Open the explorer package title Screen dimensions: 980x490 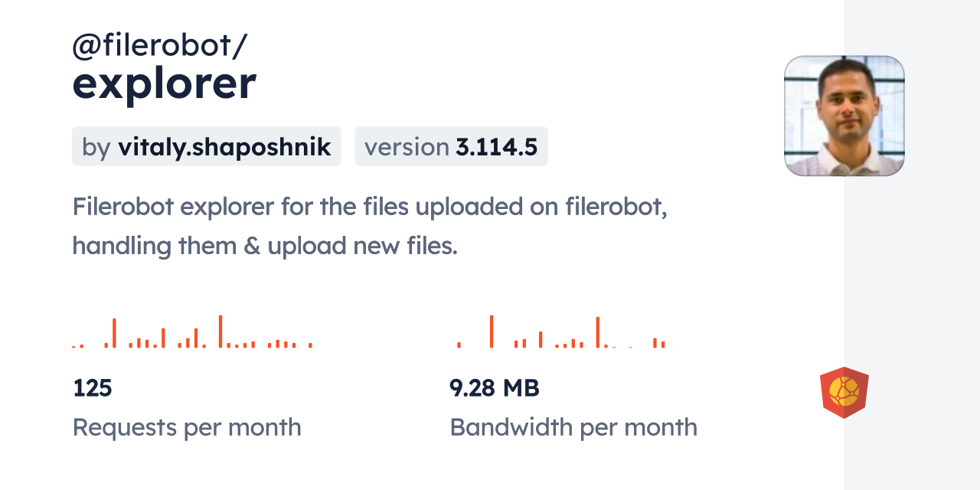[x=164, y=84]
